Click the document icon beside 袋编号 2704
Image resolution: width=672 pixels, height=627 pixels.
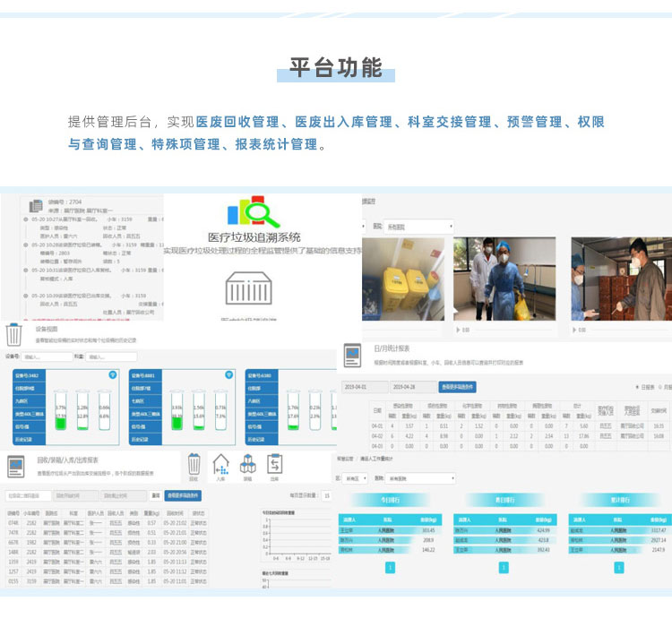(36, 206)
